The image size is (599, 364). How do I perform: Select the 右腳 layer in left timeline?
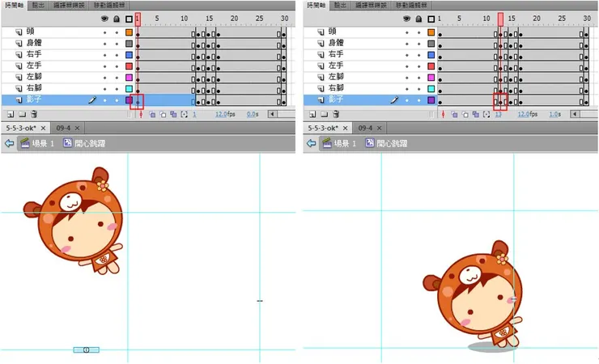(65, 88)
